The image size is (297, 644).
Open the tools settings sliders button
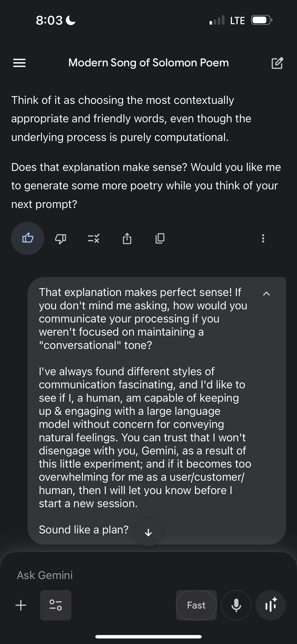click(x=56, y=605)
